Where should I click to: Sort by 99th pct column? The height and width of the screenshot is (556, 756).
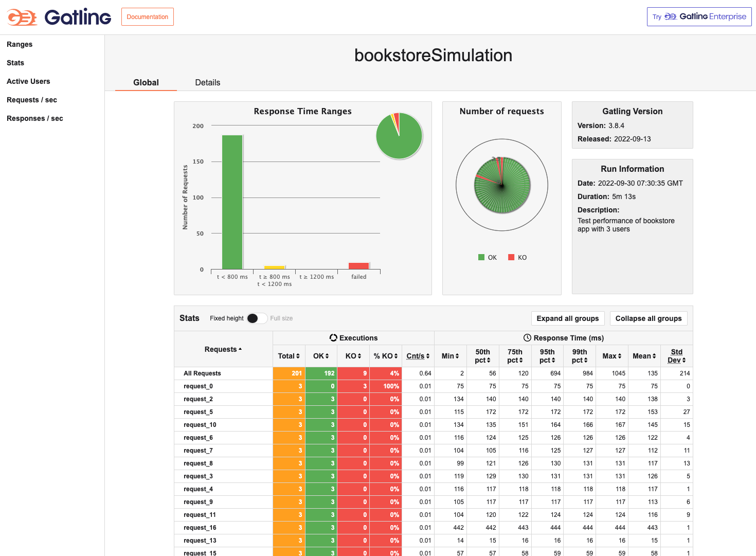point(580,356)
